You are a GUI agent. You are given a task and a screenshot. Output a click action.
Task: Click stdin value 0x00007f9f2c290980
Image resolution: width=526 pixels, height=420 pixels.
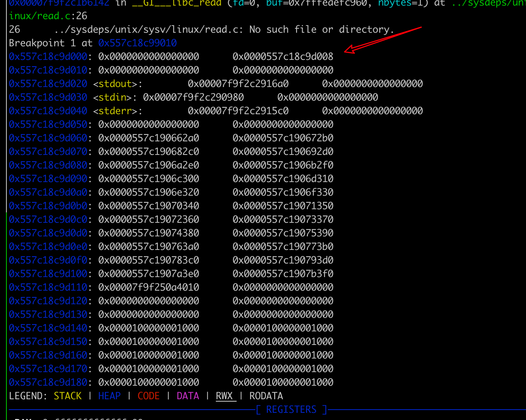coord(193,97)
